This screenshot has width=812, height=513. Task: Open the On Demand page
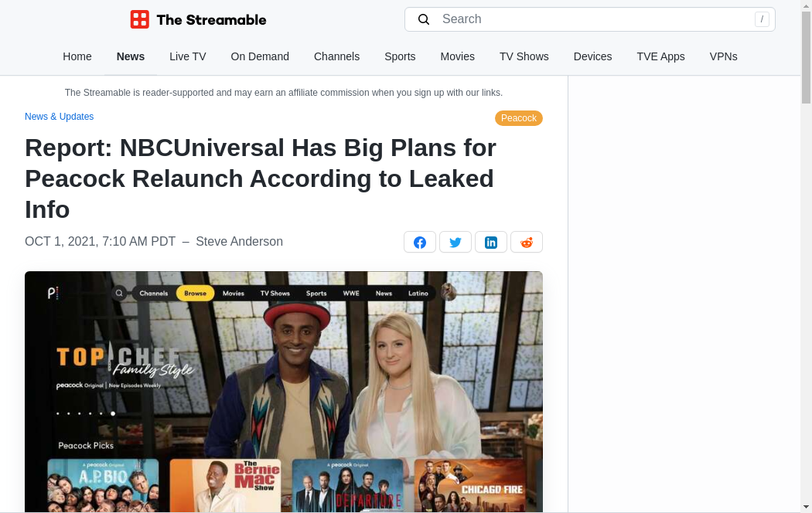click(260, 56)
